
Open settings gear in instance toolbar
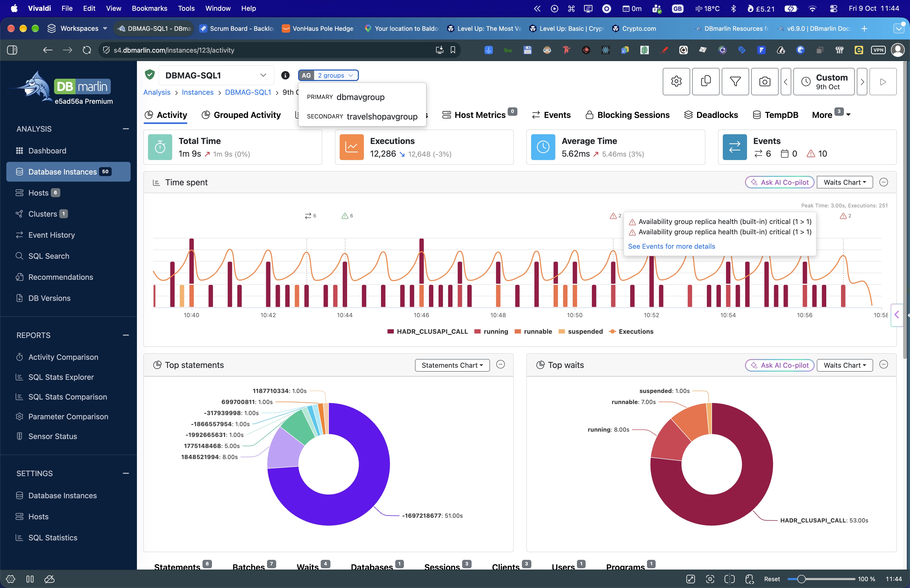[x=676, y=81]
